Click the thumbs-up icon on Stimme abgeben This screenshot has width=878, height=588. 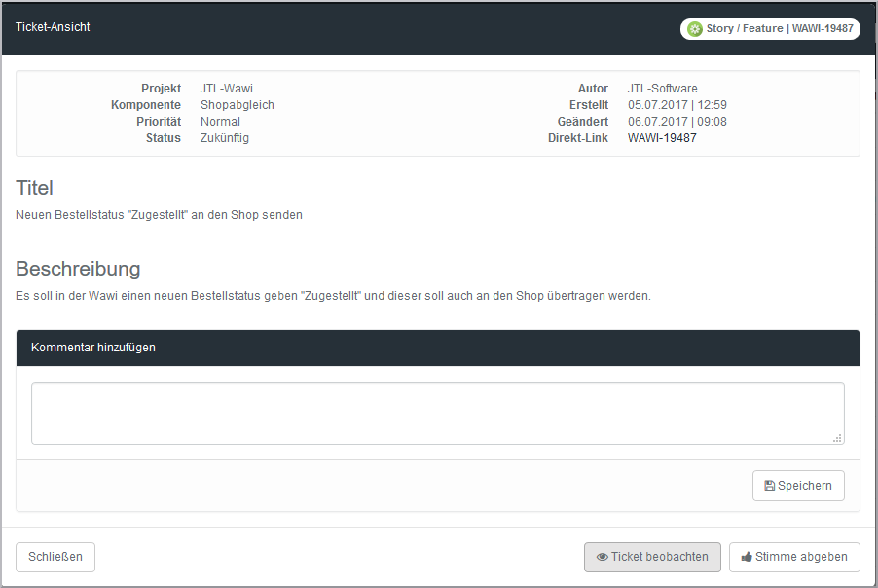click(x=747, y=558)
